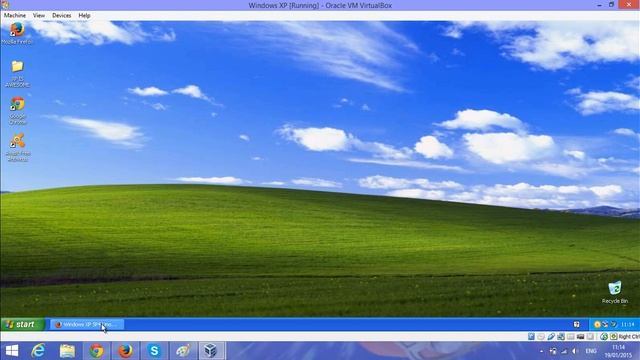Open the orange avast tray icon in XP
Viewport: 640px width, 360px height.
point(597,324)
